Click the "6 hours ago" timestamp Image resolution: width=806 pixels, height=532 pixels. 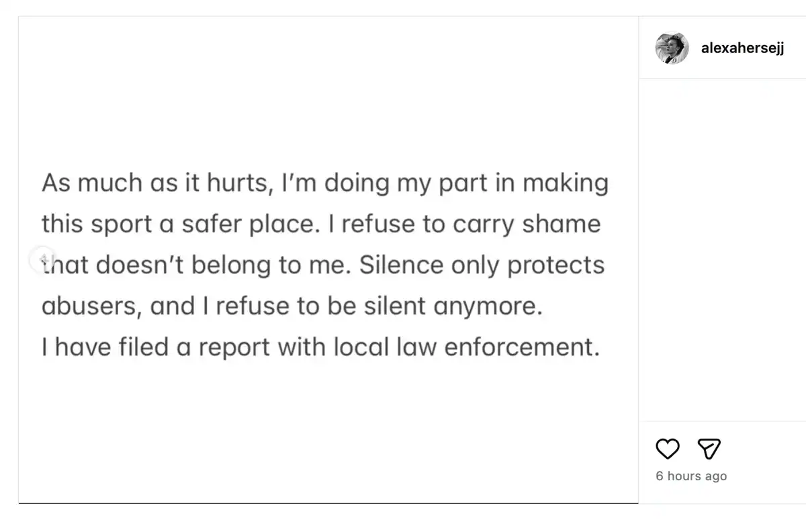click(691, 476)
